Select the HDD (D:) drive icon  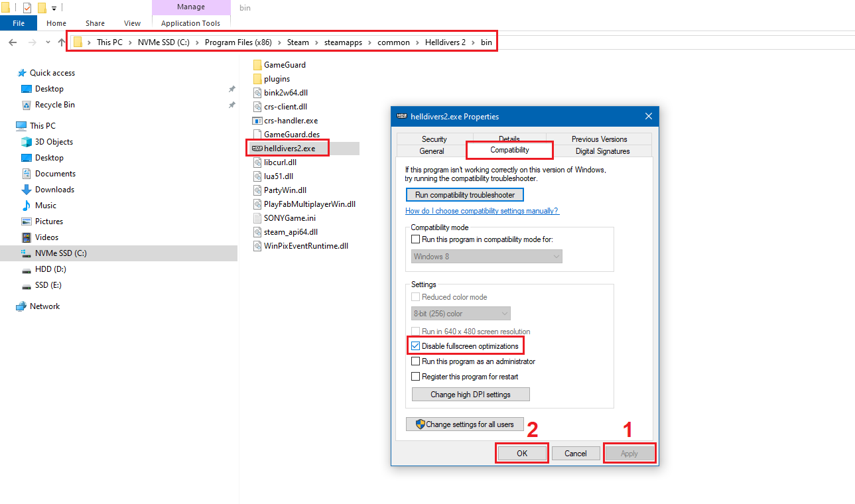click(27, 269)
